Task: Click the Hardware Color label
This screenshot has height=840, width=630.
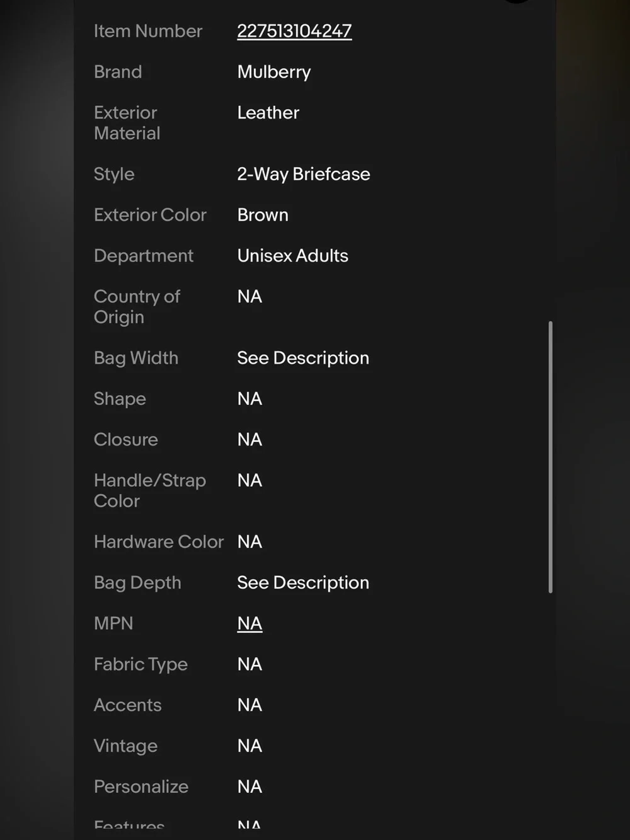Action: (x=159, y=542)
